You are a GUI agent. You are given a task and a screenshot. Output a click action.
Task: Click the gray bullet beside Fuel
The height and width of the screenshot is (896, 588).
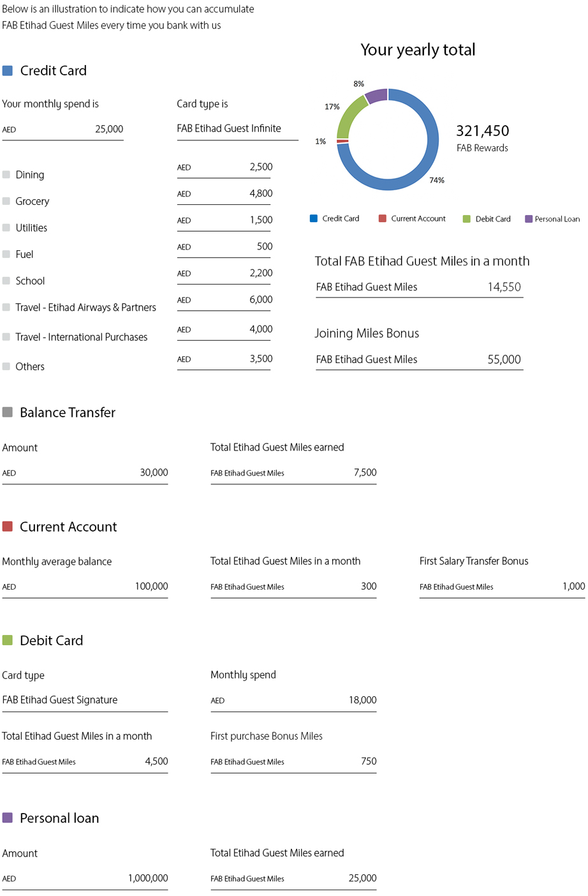pyautogui.click(x=6, y=254)
